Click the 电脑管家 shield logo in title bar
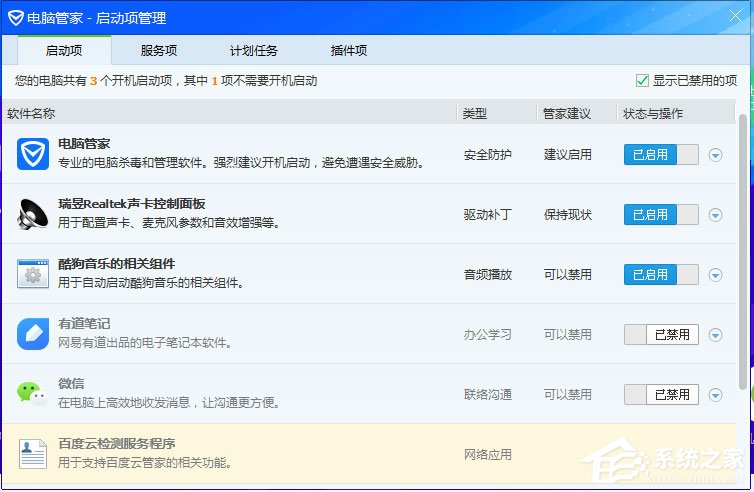The width and height of the screenshot is (754, 492). (x=16, y=18)
